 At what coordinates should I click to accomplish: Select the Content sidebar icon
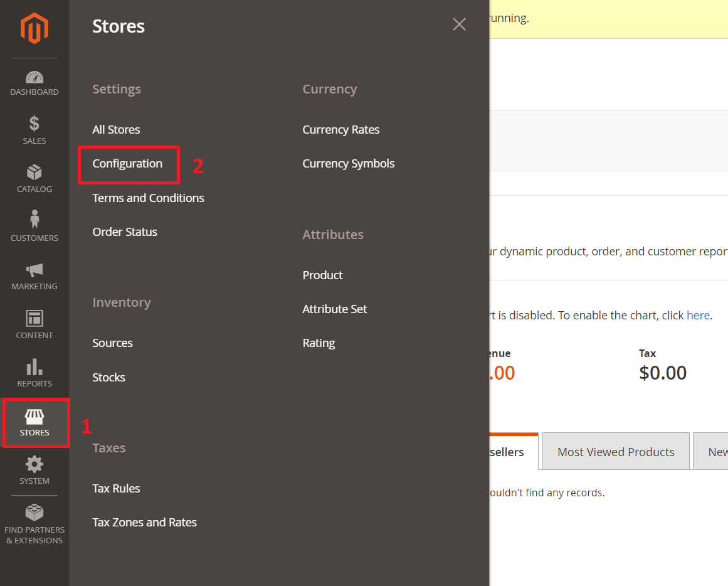tap(34, 324)
